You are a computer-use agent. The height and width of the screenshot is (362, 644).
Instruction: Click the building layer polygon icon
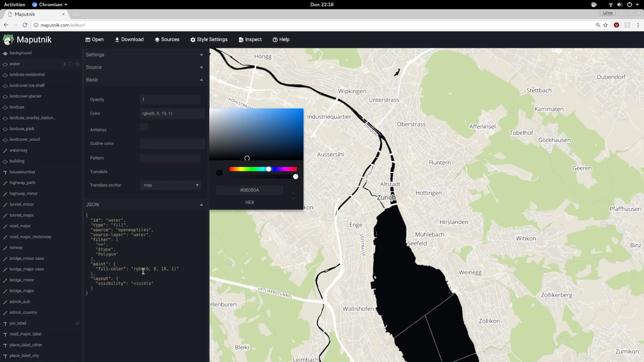[x=5, y=161]
